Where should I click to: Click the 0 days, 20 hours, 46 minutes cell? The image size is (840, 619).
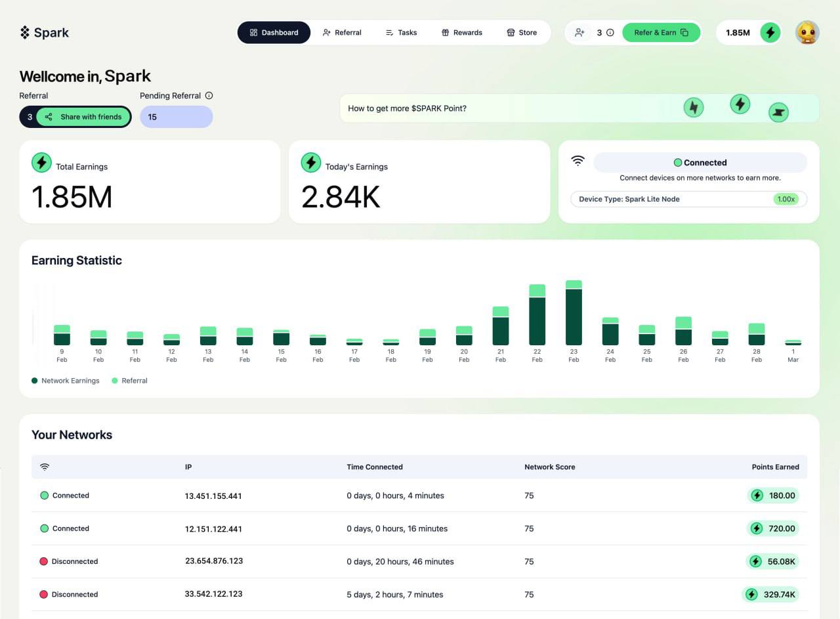pos(400,561)
